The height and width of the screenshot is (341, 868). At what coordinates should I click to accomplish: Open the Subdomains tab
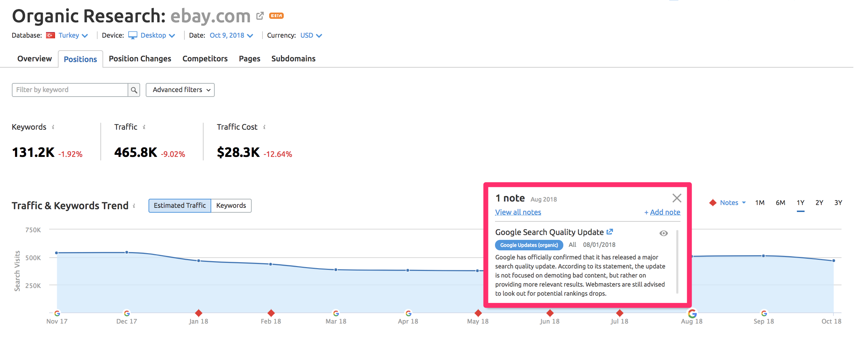293,59
